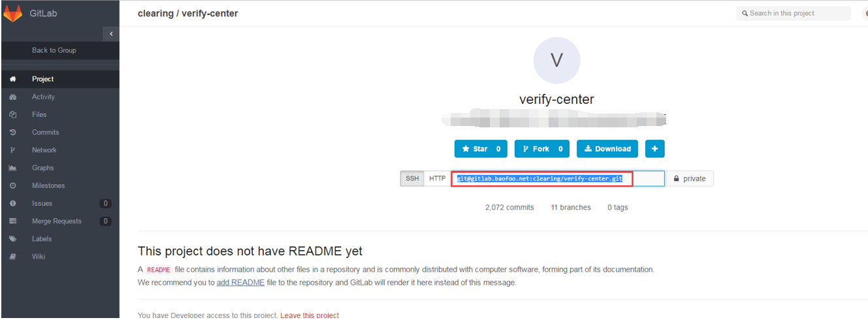Open the Wiki sidebar item
868x320 pixels.
tap(39, 257)
